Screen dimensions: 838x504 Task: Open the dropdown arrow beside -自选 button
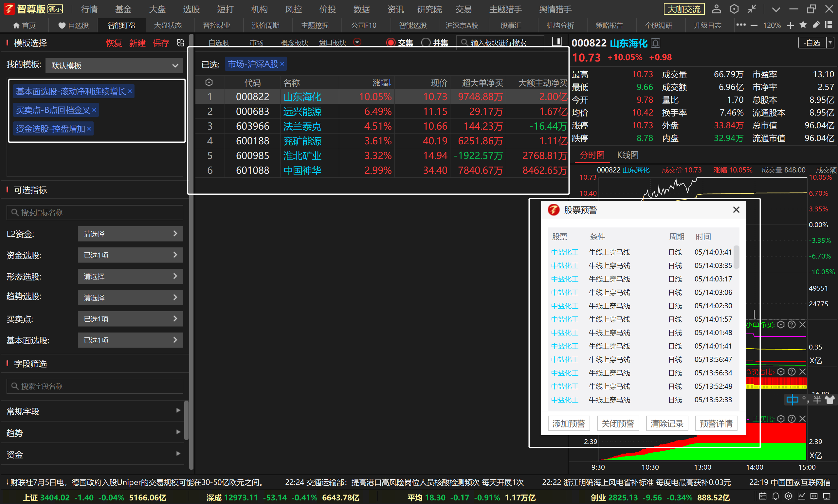click(x=830, y=43)
